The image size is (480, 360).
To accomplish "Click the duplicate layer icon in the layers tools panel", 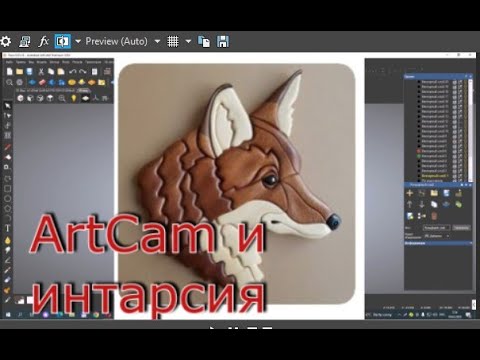I will pos(434,204).
